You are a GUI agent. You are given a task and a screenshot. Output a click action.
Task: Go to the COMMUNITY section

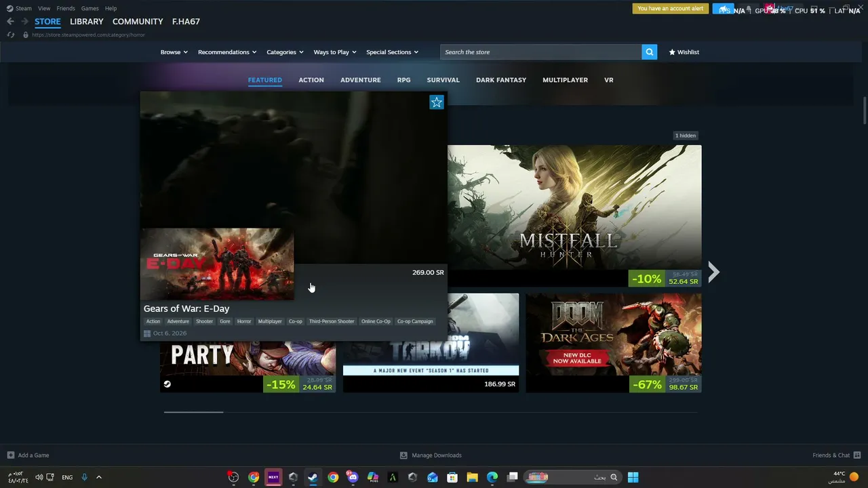(x=138, y=22)
